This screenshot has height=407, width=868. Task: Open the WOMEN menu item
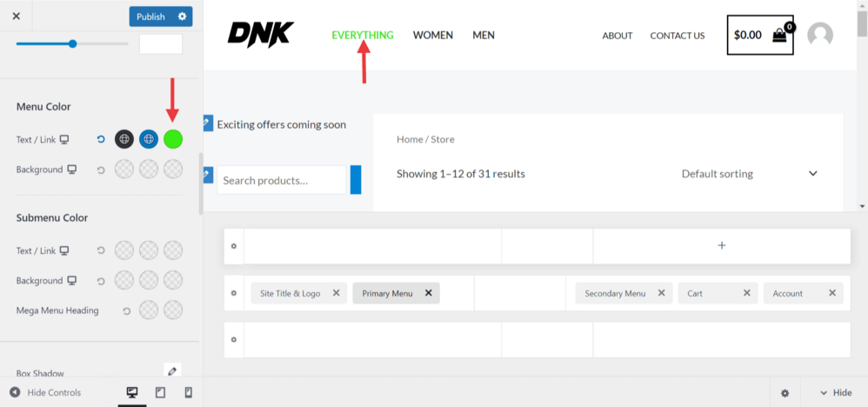(433, 36)
